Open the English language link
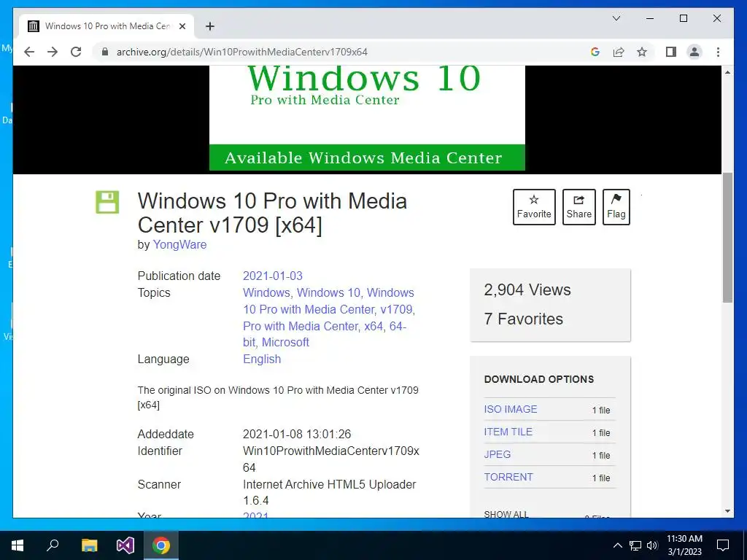 (262, 359)
